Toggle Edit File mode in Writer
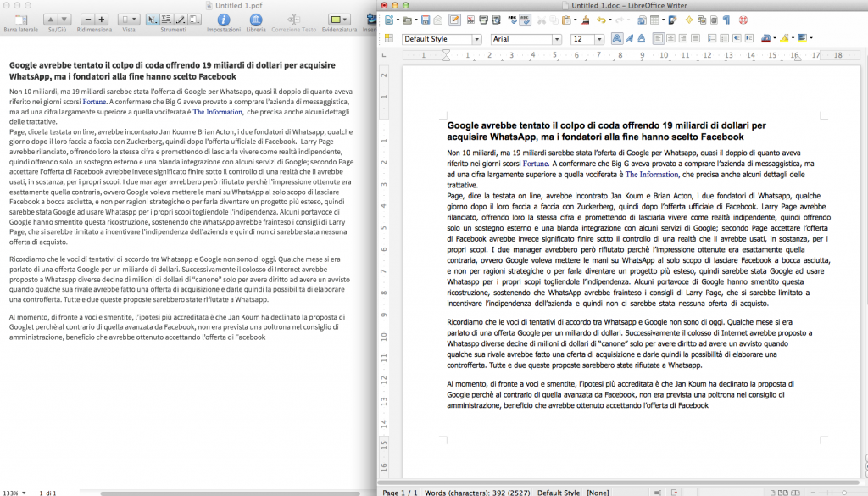This screenshot has width=868, height=496. 454,20
